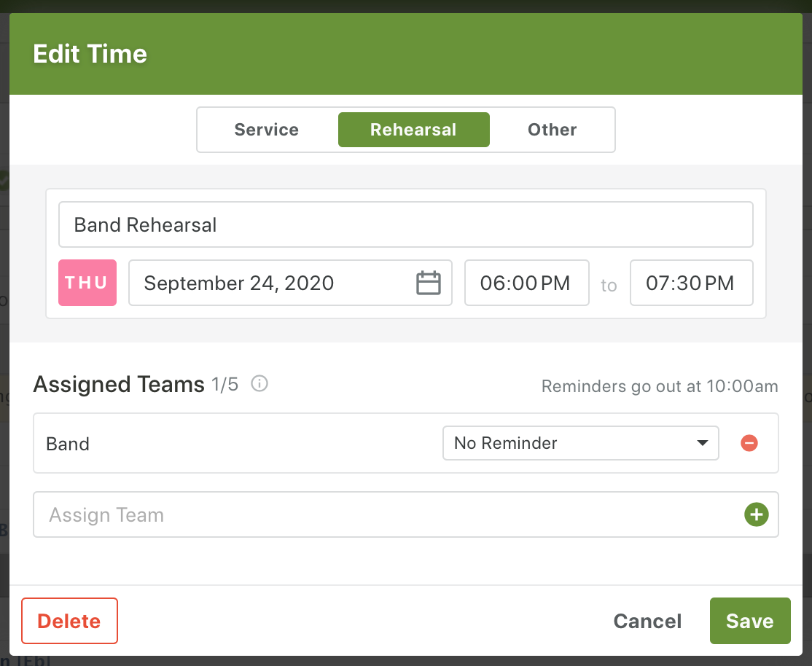This screenshot has width=812, height=666.
Task: Edit the 06:00 PM start time
Action: [x=526, y=283]
